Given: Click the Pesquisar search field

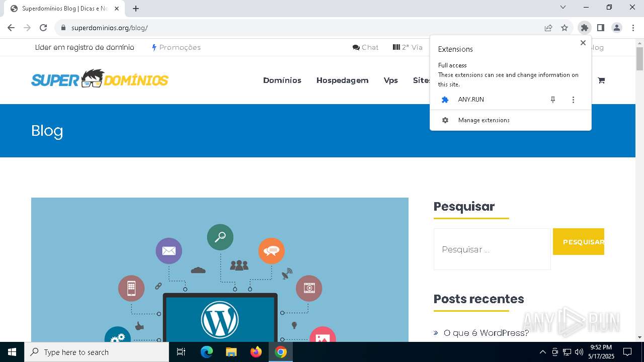Looking at the screenshot, I should [492, 249].
